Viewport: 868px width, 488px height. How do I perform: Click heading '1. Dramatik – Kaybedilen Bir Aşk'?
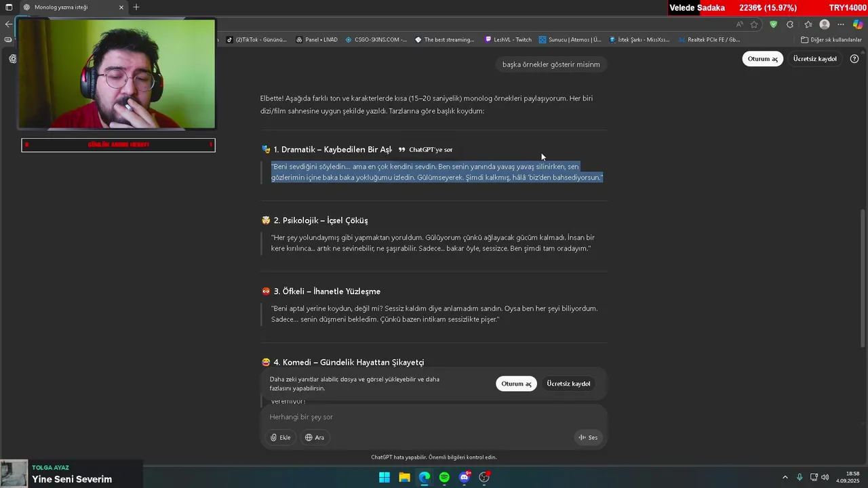(x=327, y=149)
